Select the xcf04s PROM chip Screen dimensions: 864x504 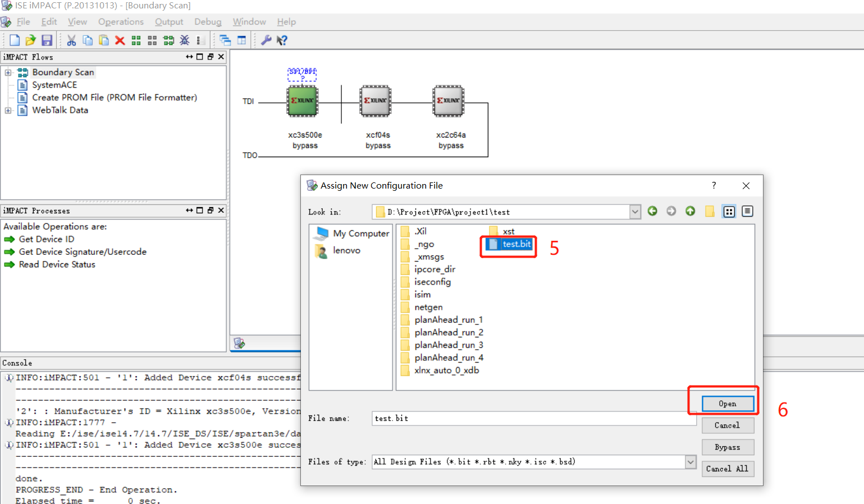point(376,101)
